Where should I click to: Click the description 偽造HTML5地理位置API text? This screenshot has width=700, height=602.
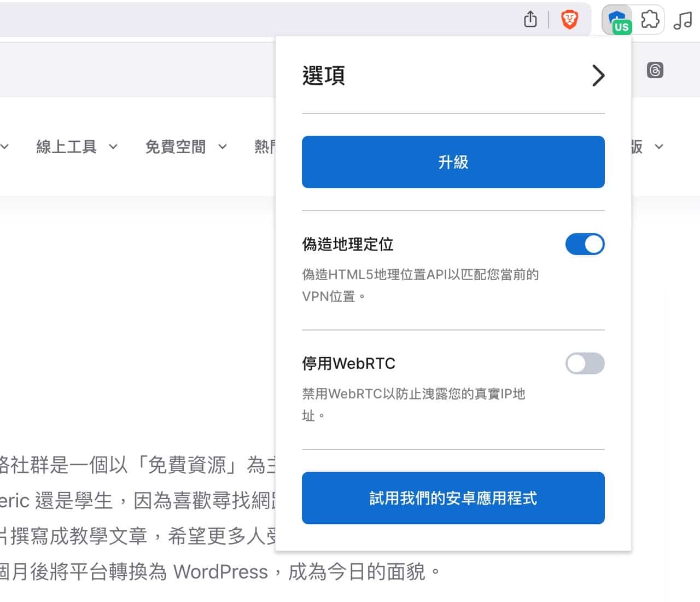point(421,285)
